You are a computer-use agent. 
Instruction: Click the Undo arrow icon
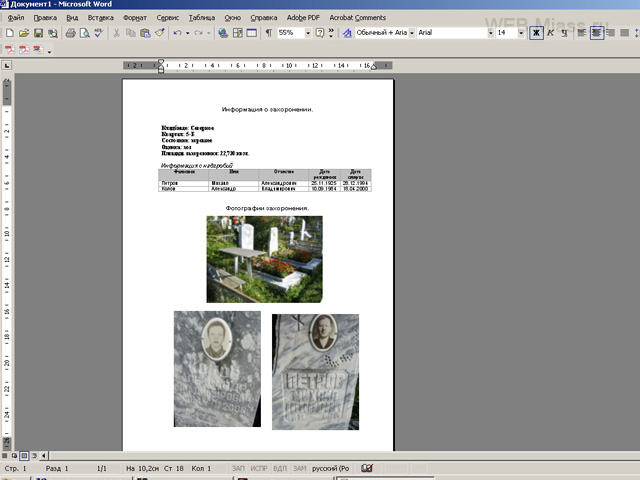click(x=176, y=33)
